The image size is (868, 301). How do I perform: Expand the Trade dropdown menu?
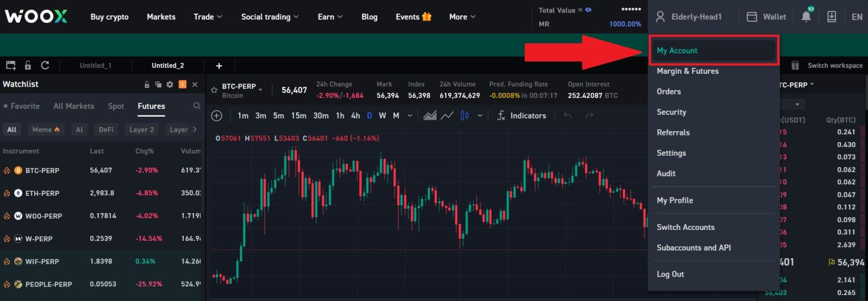pos(208,17)
